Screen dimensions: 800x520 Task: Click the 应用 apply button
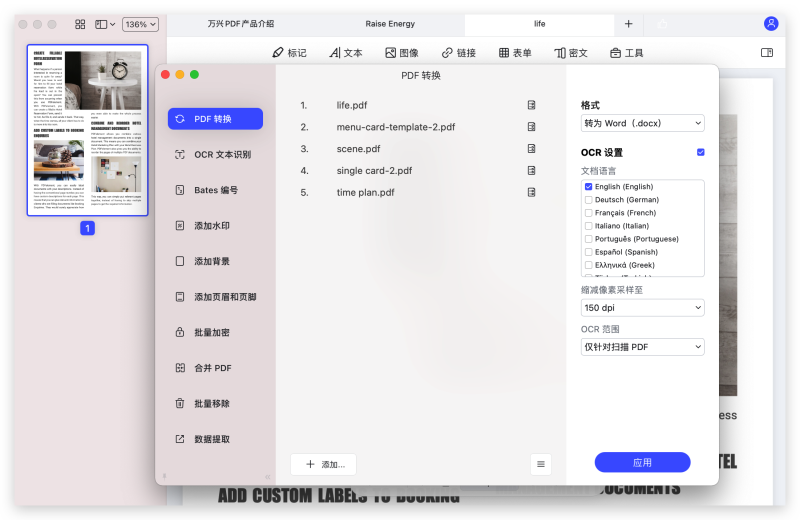point(642,462)
